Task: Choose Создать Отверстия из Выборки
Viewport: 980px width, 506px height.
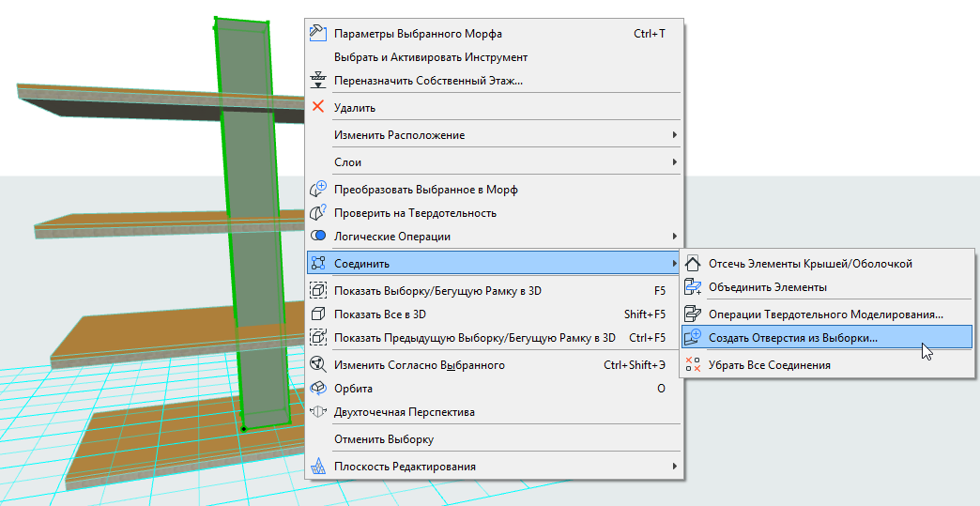Action: click(x=793, y=338)
